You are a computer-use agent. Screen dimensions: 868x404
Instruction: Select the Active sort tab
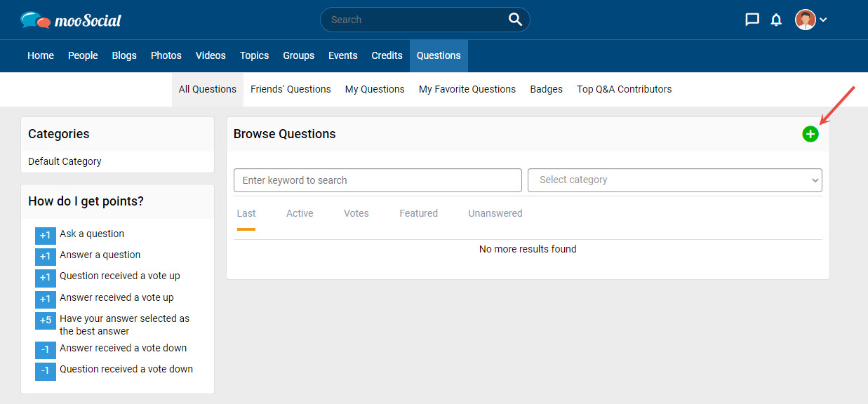[300, 213]
